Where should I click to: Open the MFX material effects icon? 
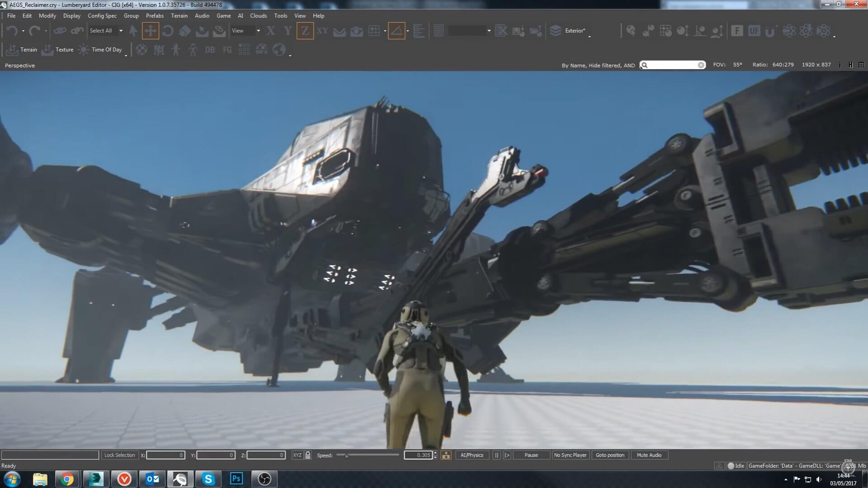tap(262, 50)
